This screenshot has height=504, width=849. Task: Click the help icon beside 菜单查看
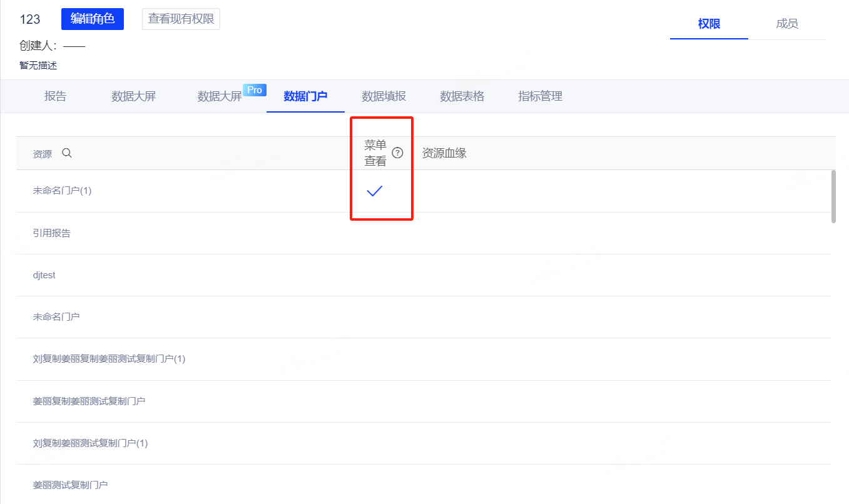(x=397, y=153)
